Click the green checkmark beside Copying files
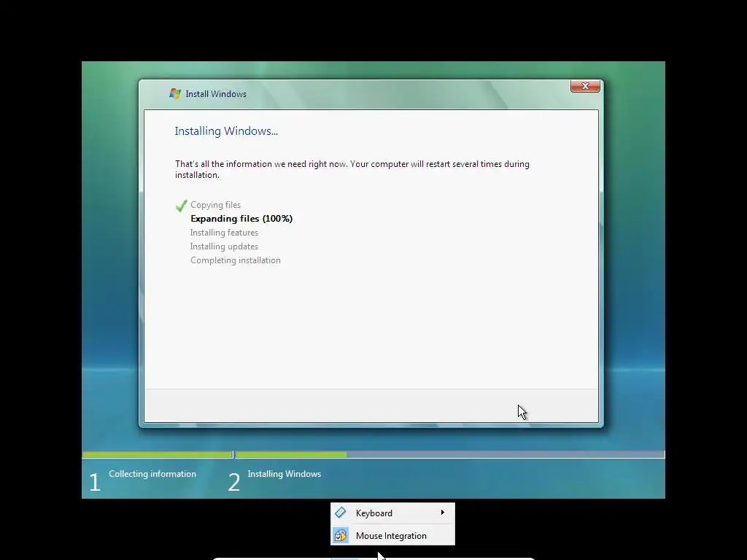Image resolution: width=747 pixels, height=560 pixels. click(181, 205)
